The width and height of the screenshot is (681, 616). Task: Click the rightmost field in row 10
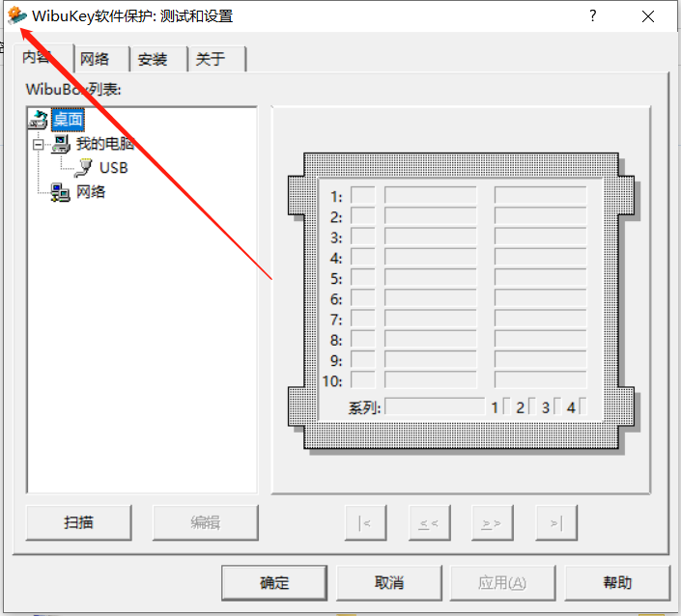pyautogui.click(x=540, y=379)
